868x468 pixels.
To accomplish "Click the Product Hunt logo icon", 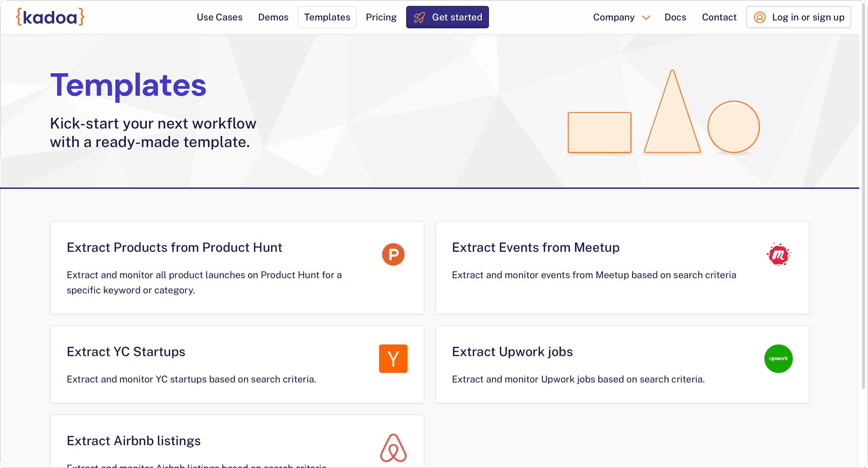I will [393, 255].
